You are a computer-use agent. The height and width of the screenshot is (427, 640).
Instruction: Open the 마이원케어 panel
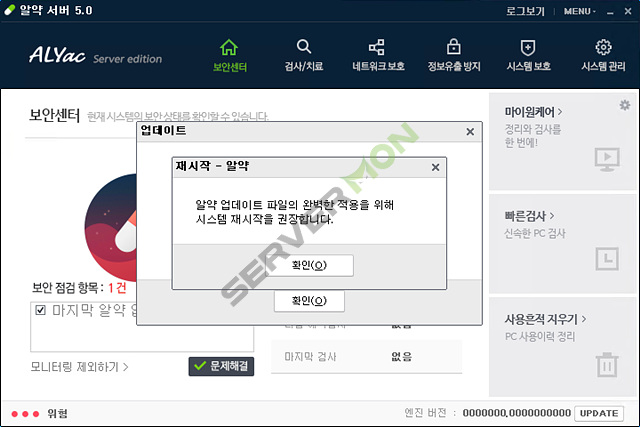562,141
